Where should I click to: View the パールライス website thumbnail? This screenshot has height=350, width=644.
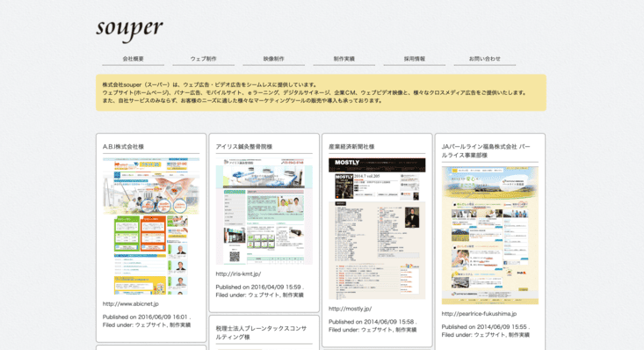pyautogui.click(x=490, y=236)
